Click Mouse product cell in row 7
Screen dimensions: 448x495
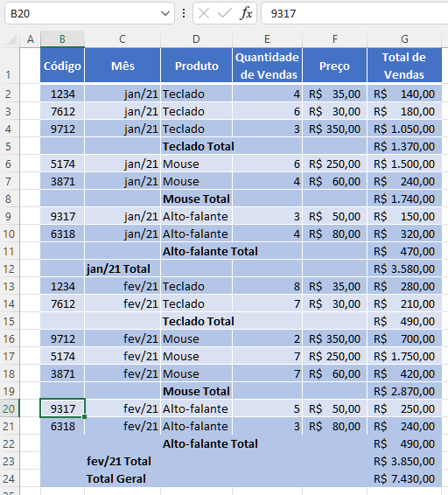tap(196, 182)
